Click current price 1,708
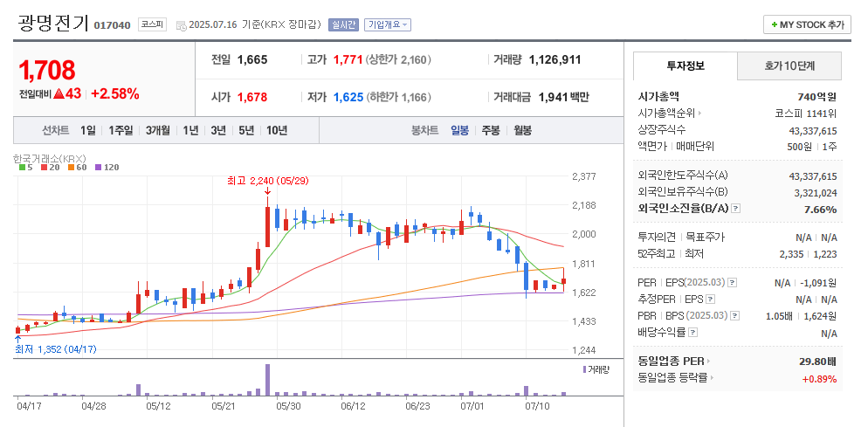This screenshot has width=868, height=427. [x=47, y=71]
